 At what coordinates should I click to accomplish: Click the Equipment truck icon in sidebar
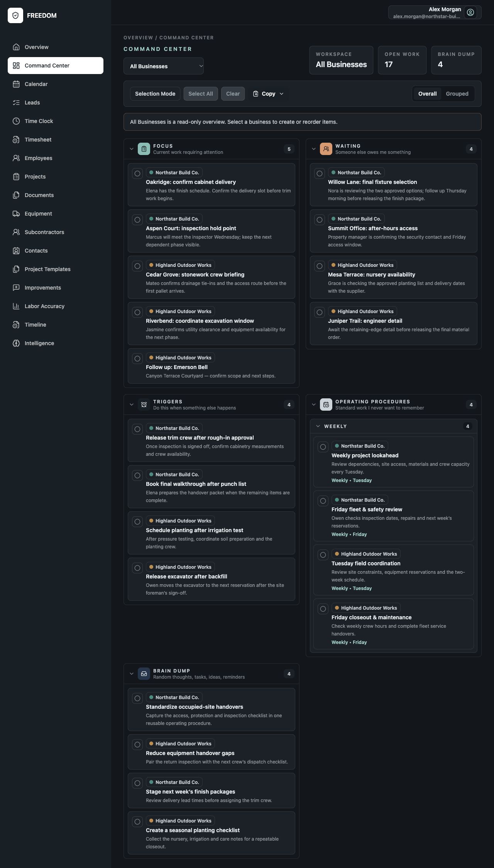point(16,214)
